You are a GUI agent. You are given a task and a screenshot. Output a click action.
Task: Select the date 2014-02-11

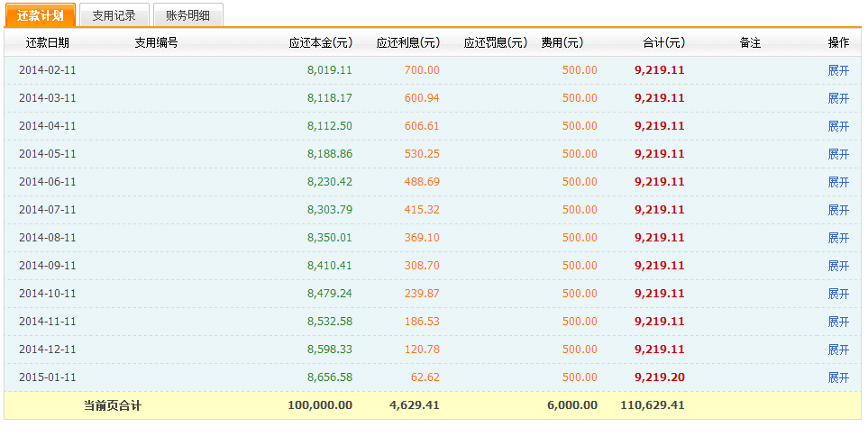[x=48, y=70]
